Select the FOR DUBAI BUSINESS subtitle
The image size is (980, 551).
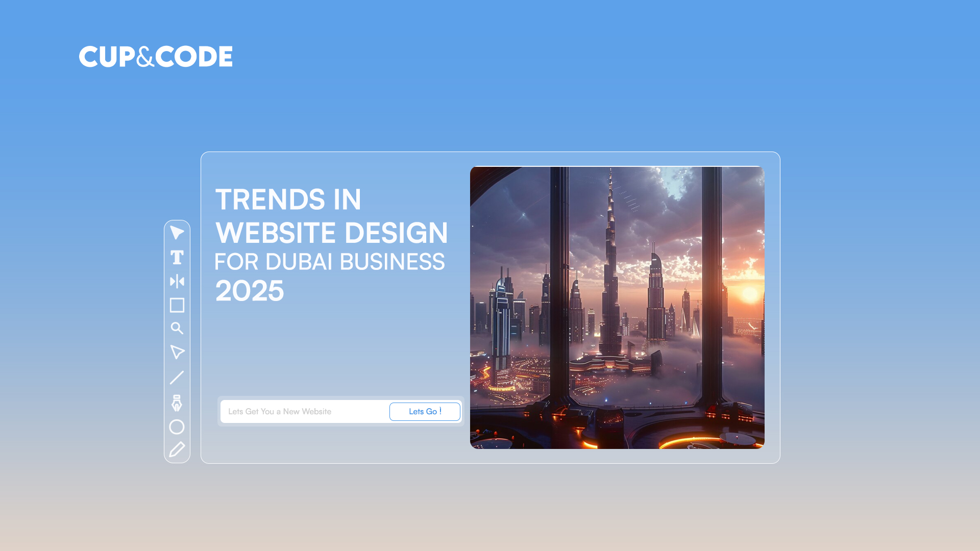point(330,262)
